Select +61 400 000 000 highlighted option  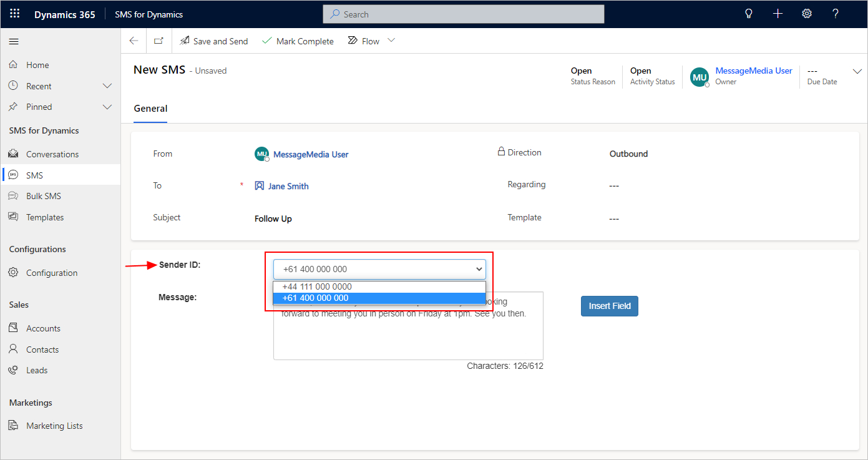click(x=379, y=298)
